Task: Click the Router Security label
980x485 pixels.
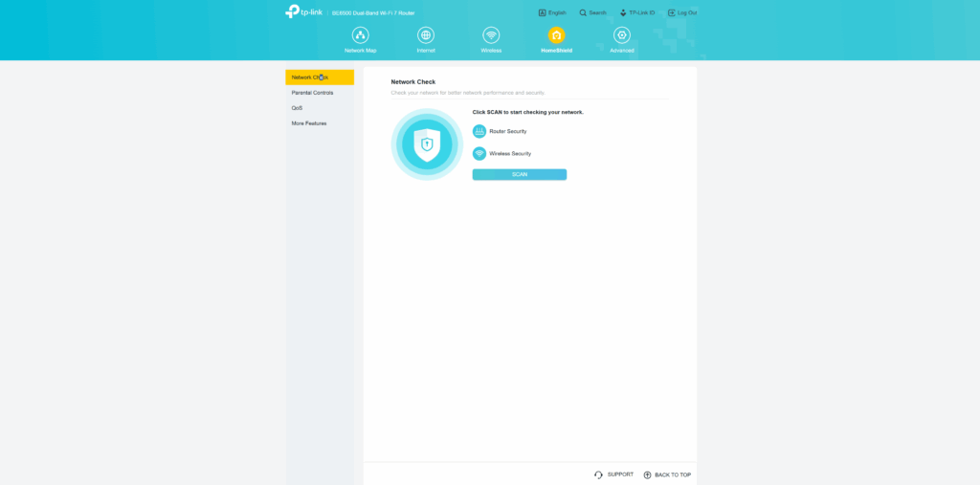Action: click(508, 131)
